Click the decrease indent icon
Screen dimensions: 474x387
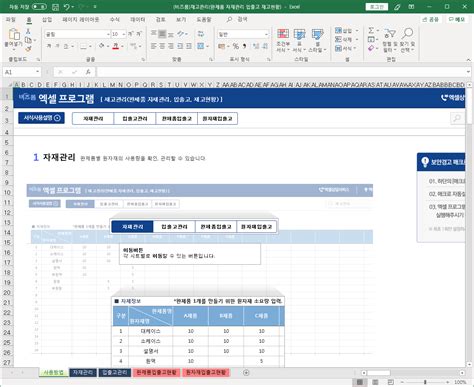pyautogui.click(x=180, y=46)
